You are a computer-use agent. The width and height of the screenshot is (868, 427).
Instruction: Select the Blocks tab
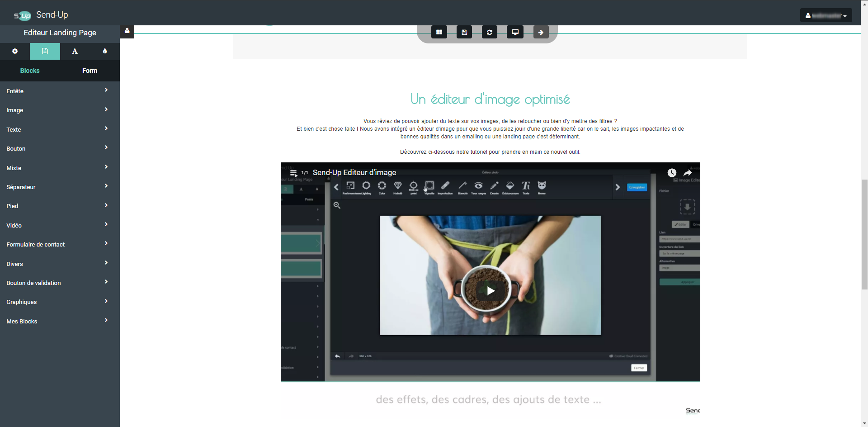[30, 71]
